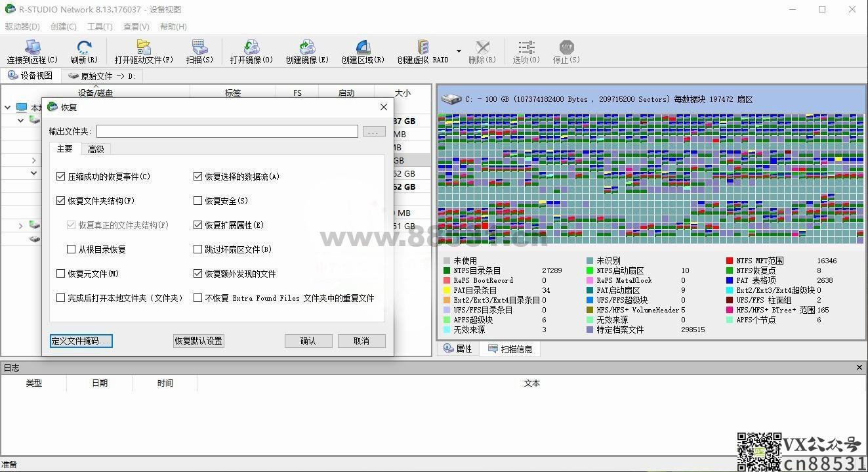This screenshot has width=868, height=472.
Task: Click the 打开驱动文件 toolbar icon
Action: pyautogui.click(x=144, y=47)
